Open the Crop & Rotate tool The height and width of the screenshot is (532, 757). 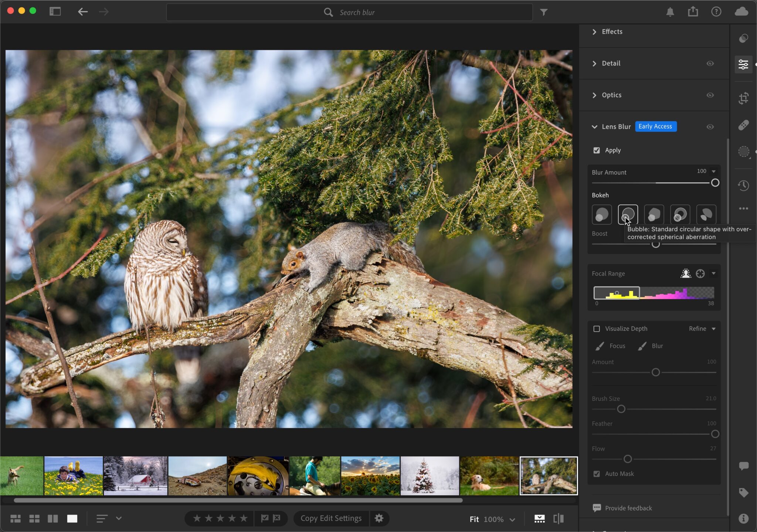pyautogui.click(x=744, y=98)
